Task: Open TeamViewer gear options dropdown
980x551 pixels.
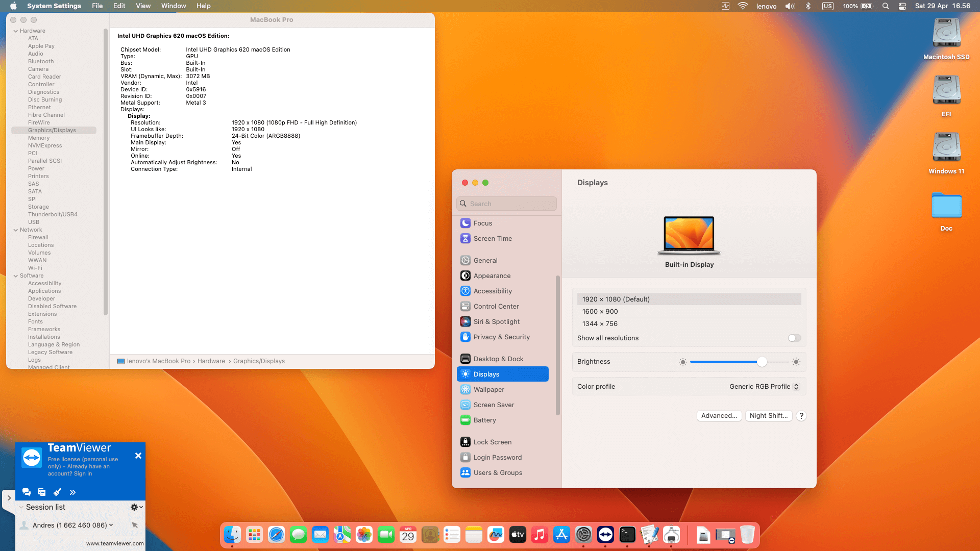Action: 136,507
